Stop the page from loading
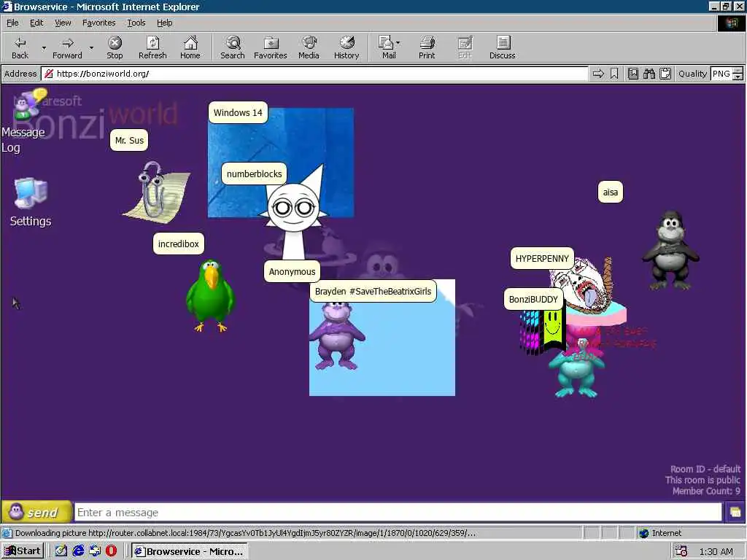This screenshot has width=747, height=560. 115,47
